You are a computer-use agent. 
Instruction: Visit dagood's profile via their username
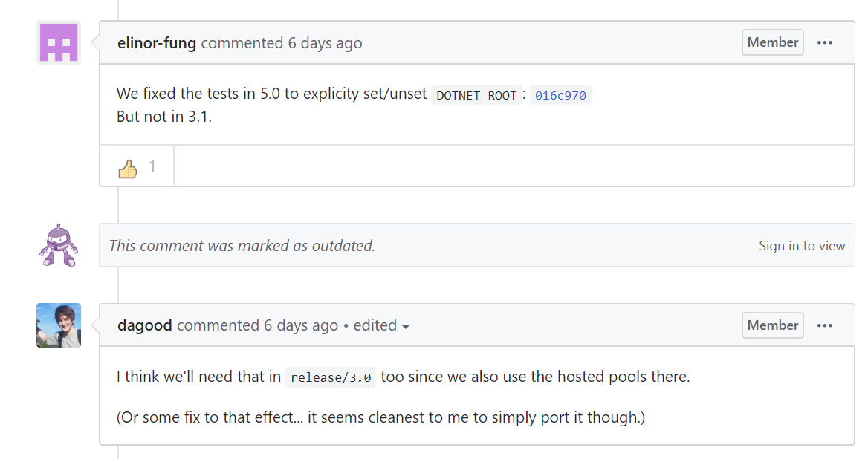click(x=144, y=325)
